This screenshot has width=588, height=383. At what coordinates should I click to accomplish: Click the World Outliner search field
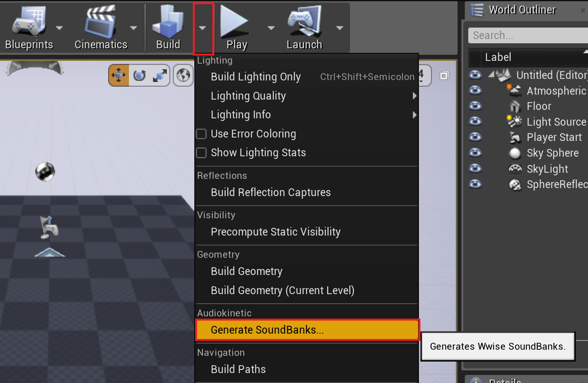(528, 35)
